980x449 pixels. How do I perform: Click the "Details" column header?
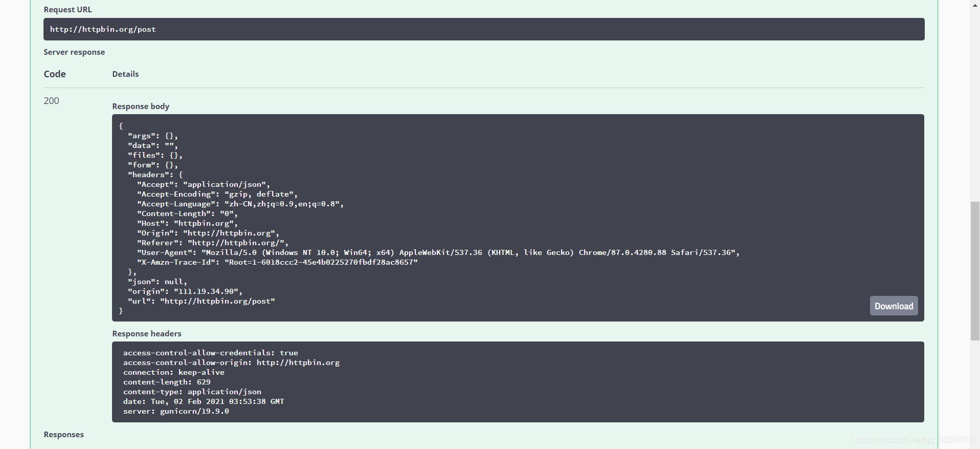[x=125, y=74]
